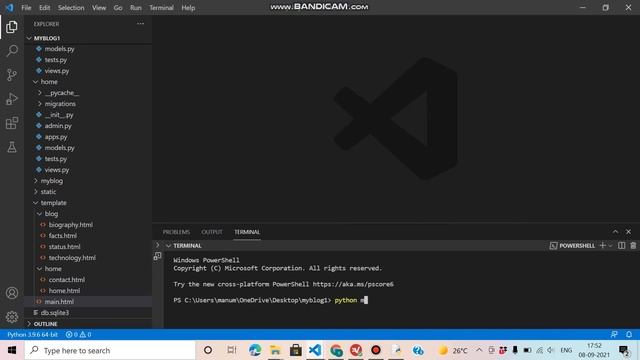Click the Windows taskbar search box
640x360 pixels.
tap(110, 350)
